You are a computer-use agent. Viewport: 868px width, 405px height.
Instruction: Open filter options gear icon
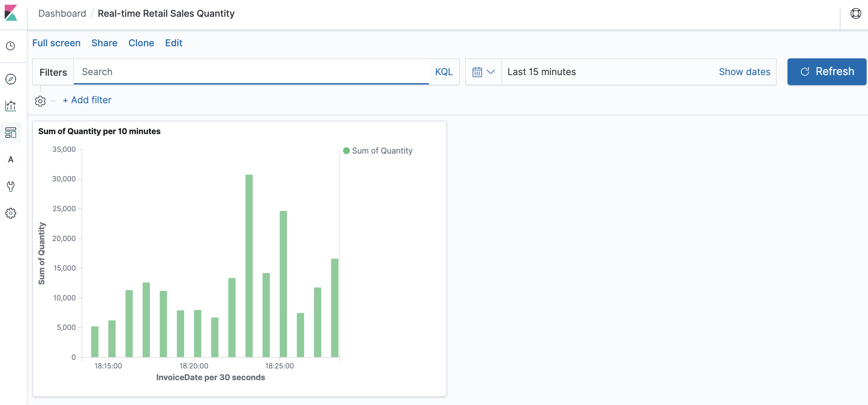(40, 101)
